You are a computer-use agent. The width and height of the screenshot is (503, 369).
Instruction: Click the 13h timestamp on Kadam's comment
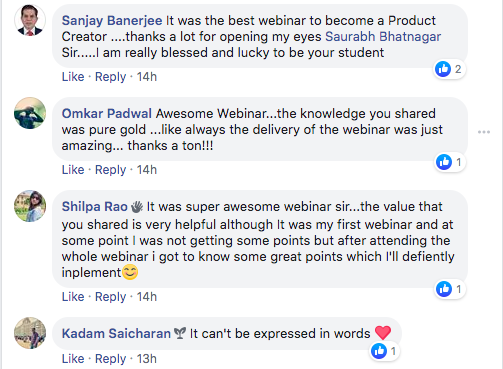click(147, 359)
